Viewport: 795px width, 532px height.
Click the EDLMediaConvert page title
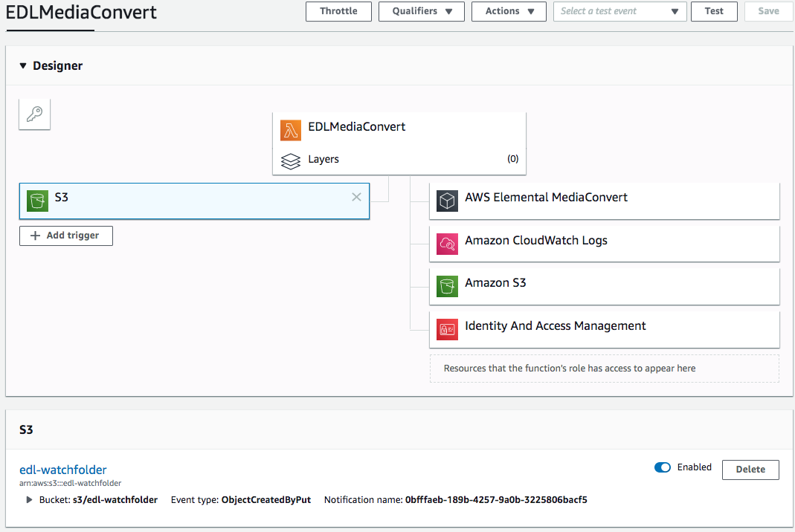tap(81, 12)
